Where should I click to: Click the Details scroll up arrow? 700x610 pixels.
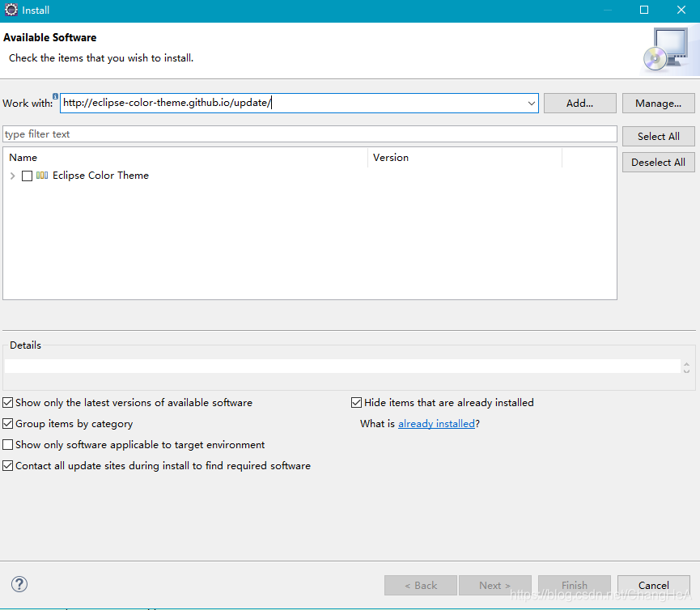(686, 364)
